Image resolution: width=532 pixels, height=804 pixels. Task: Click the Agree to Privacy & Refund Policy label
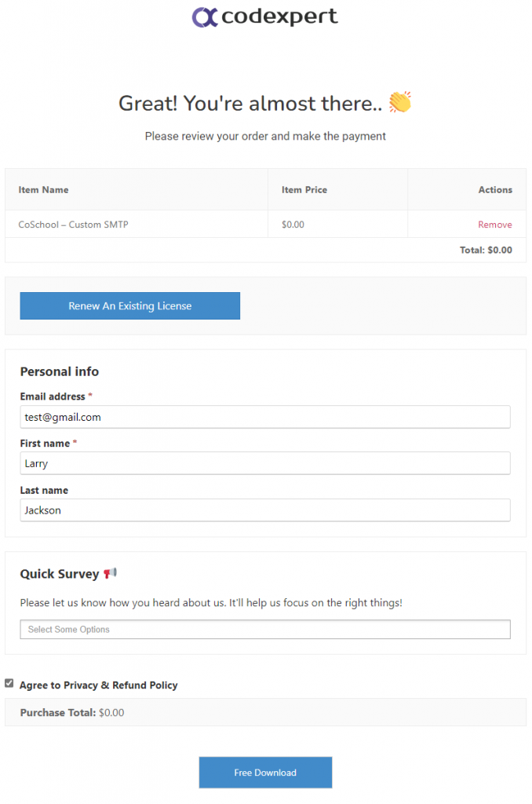98,685
